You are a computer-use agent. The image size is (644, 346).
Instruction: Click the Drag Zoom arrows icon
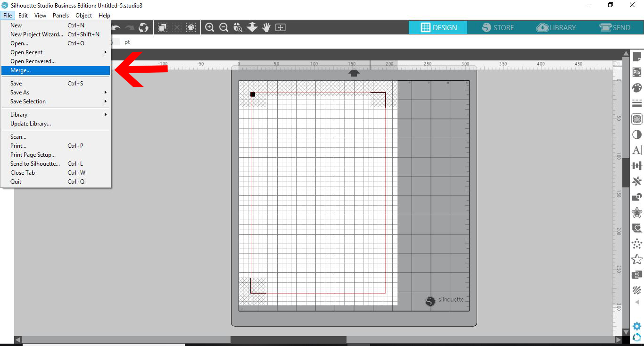pos(252,27)
